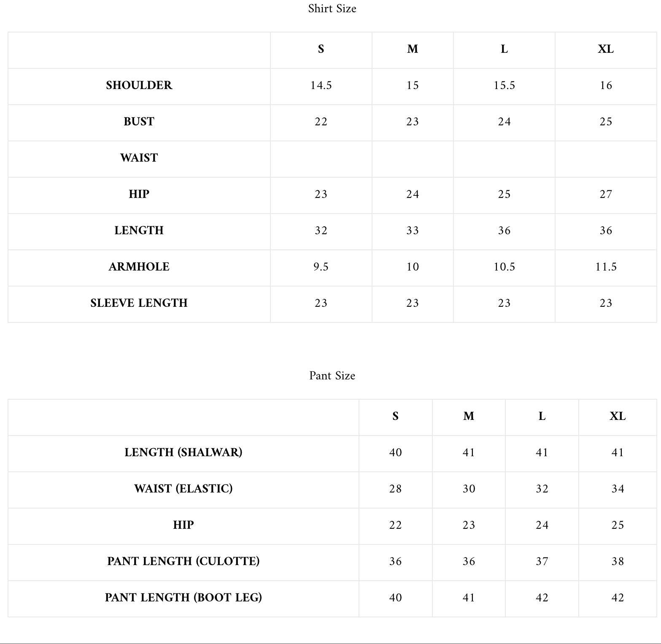This screenshot has height=644, width=661.
Task: Select the LENGTH (SHALWAR) row label
Action: point(183,452)
